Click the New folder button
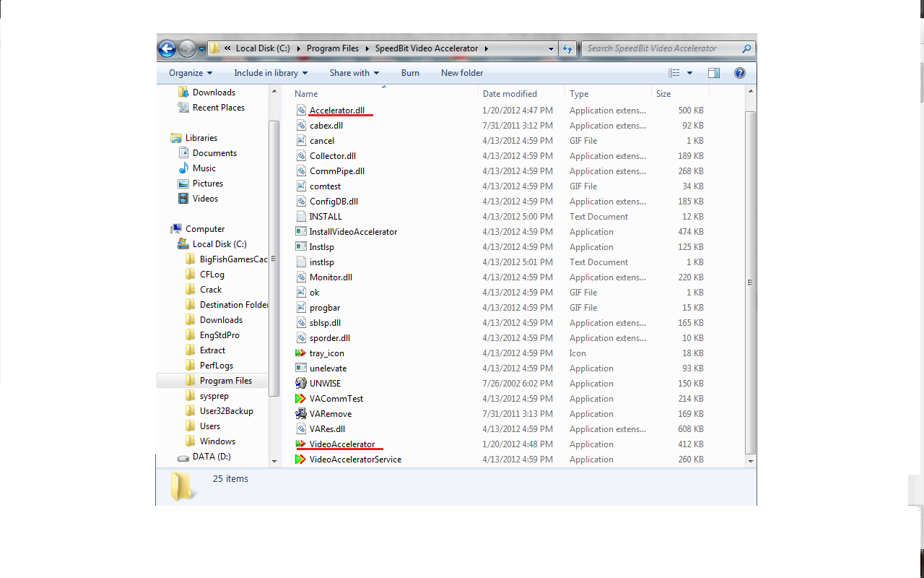 pos(462,73)
